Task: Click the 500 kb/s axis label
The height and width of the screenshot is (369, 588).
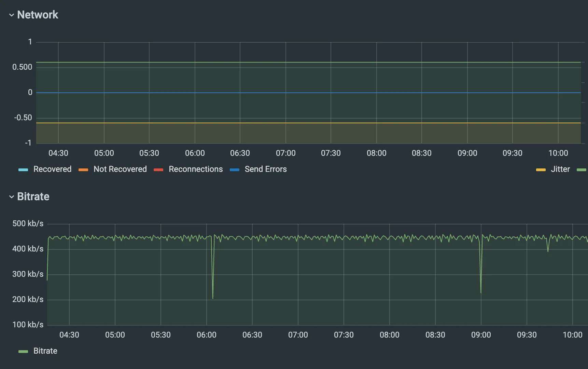Action: click(x=28, y=223)
